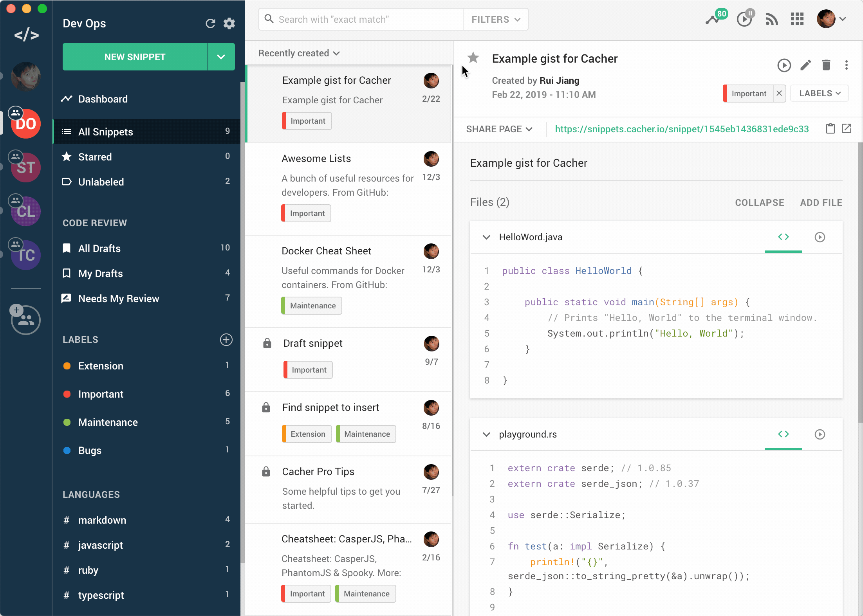The width and height of the screenshot is (863, 616).
Task: Open the Find snippet to insert item
Action: 348,424
